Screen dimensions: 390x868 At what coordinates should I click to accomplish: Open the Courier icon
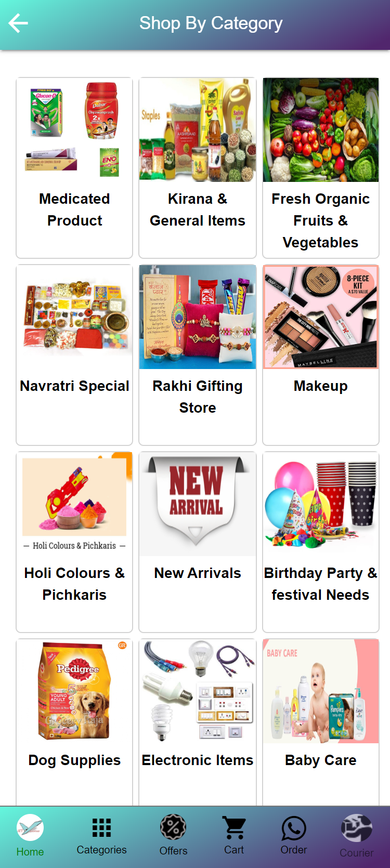pyautogui.click(x=357, y=828)
